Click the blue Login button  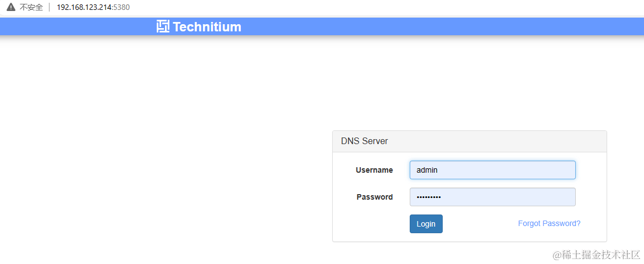pyautogui.click(x=426, y=224)
